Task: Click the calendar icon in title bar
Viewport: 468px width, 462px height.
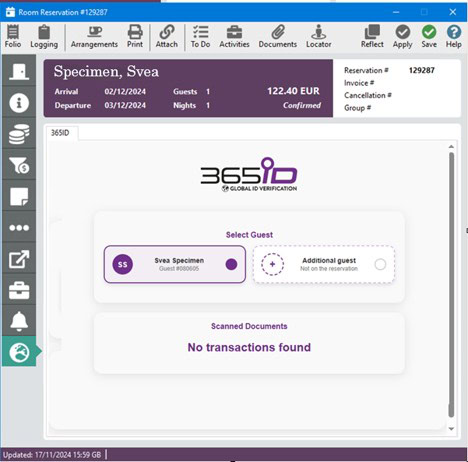Action: click(x=10, y=12)
